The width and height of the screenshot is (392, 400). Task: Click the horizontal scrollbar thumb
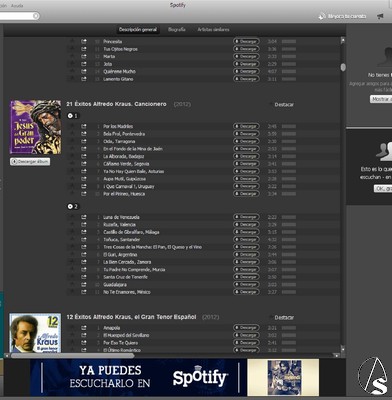(72, 356)
